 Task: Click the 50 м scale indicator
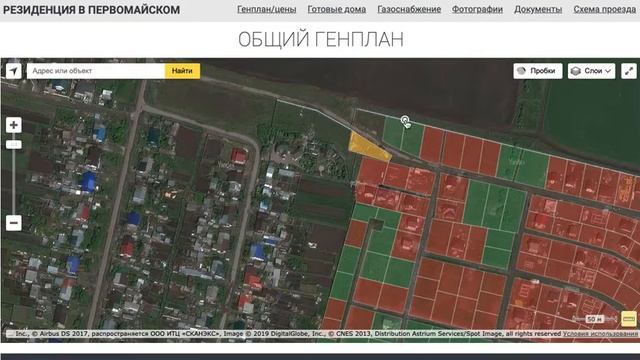coord(594,319)
